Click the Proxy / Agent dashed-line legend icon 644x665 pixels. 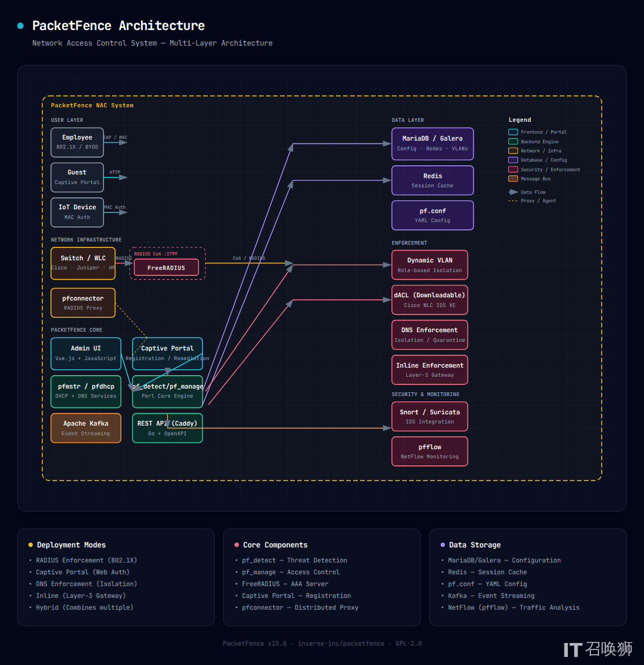[513, 201]
